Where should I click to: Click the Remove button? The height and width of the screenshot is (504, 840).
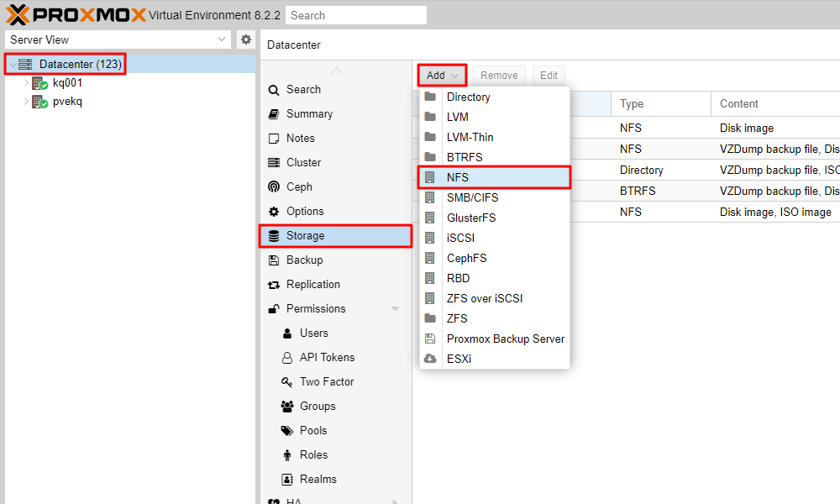[499, 75]
